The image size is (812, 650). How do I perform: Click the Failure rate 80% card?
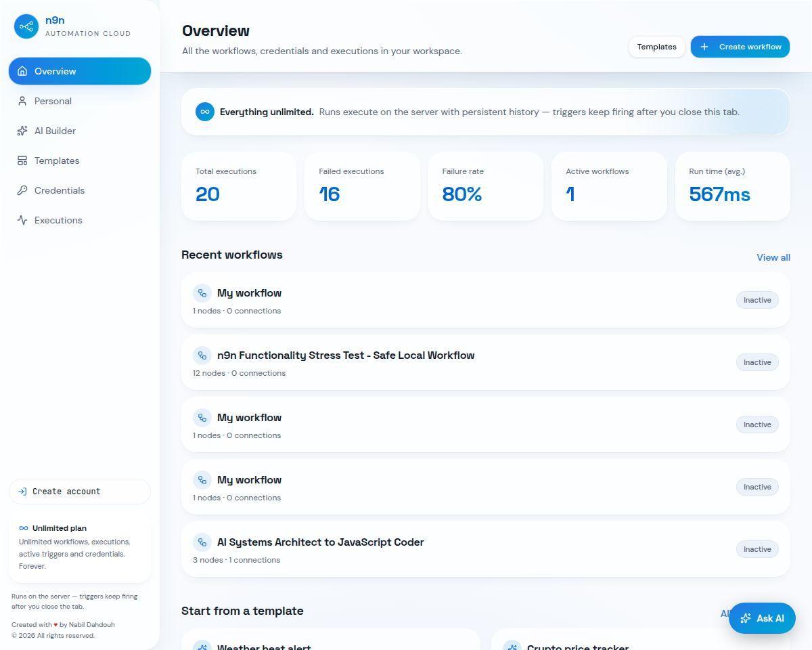pos(486,186)
